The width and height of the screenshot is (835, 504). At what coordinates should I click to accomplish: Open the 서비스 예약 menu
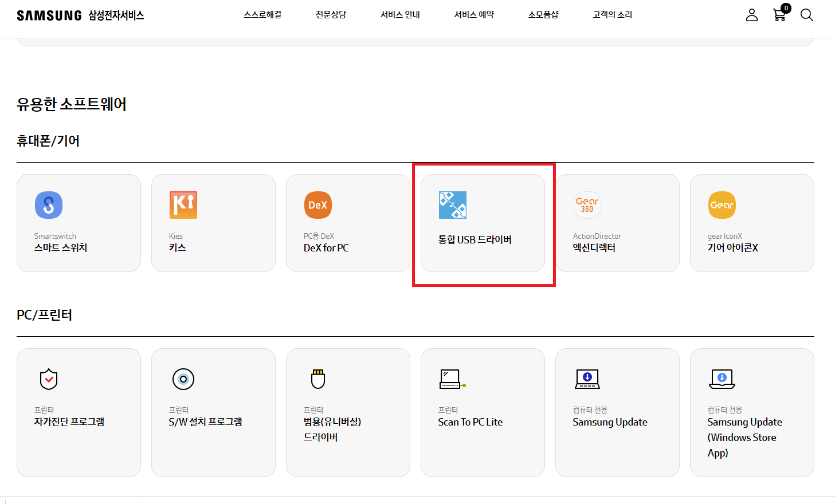coord(474,15)
